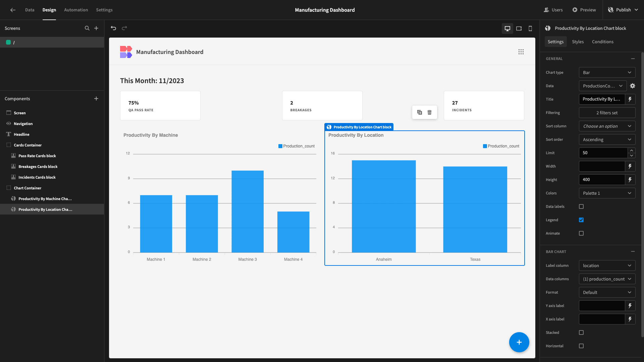This screenshot has width=644, height=362.
Task: Enable the Stacked checkbox
Action: pos(581,333)
